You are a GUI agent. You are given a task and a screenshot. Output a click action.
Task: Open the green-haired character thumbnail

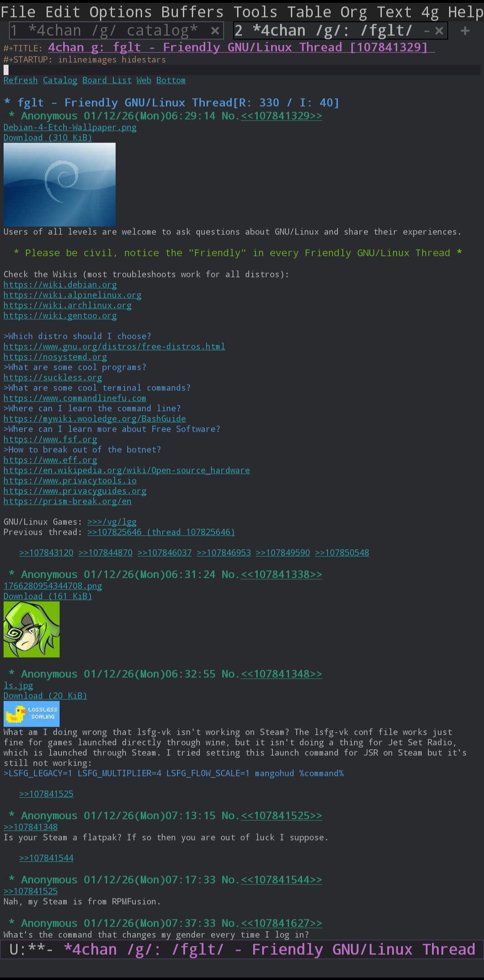pos(31,629)
